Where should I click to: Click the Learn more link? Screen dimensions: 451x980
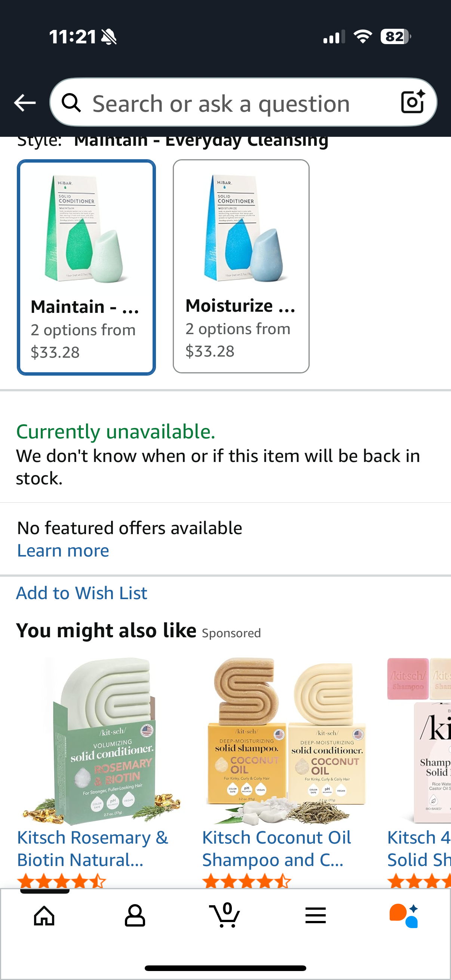coord(63,551)
